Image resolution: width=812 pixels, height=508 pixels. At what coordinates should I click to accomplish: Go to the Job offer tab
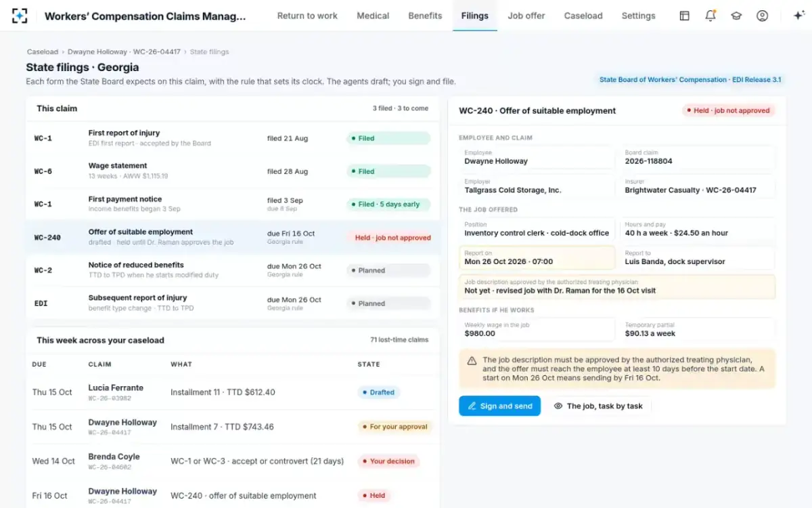[x=526, y=16]
